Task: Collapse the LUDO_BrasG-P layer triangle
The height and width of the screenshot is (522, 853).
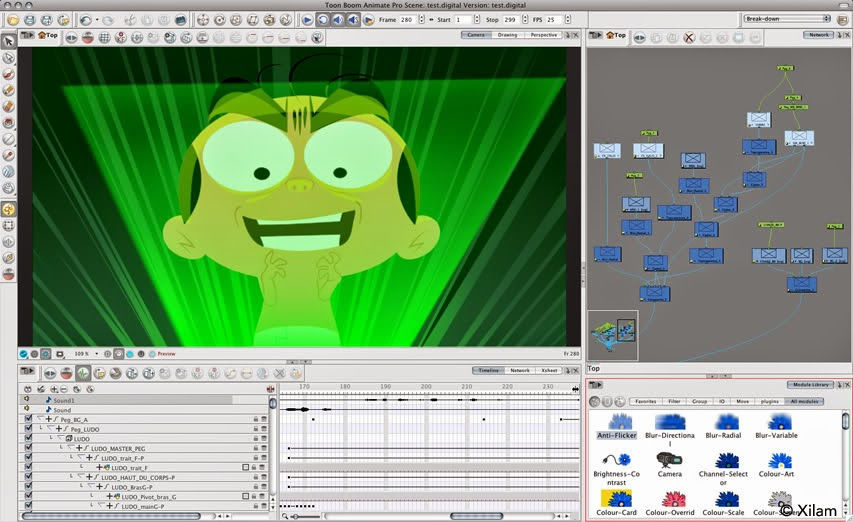Action: [x=91, y=487]
